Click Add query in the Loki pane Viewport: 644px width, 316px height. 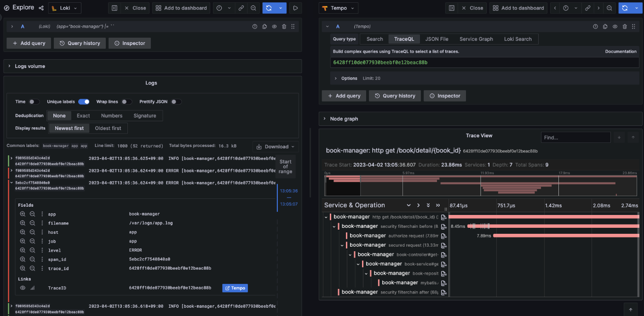(29, 43)
